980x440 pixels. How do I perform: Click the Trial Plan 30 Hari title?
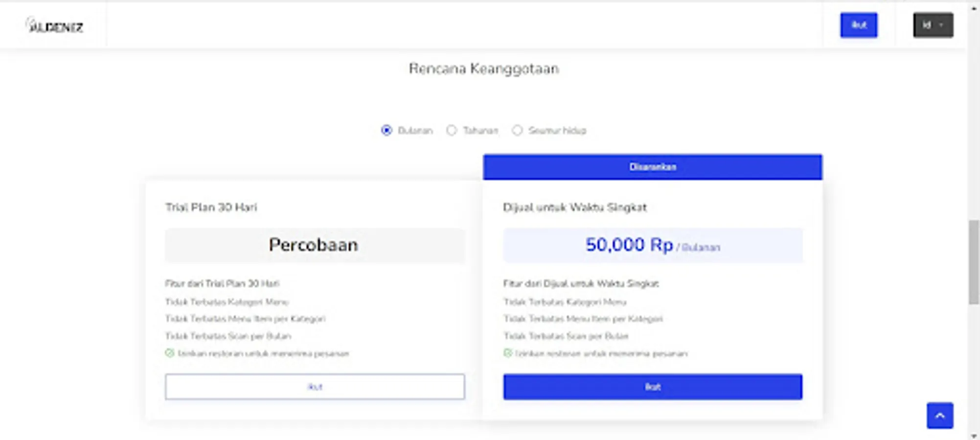point(211,207)
